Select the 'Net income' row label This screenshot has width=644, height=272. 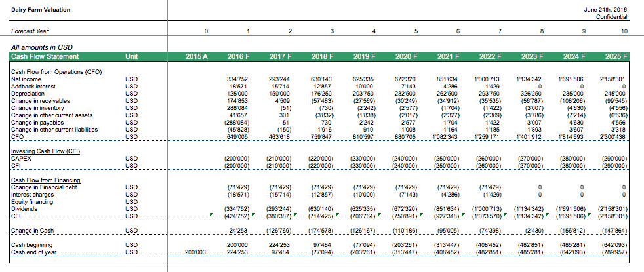click(x=26, y=79)
